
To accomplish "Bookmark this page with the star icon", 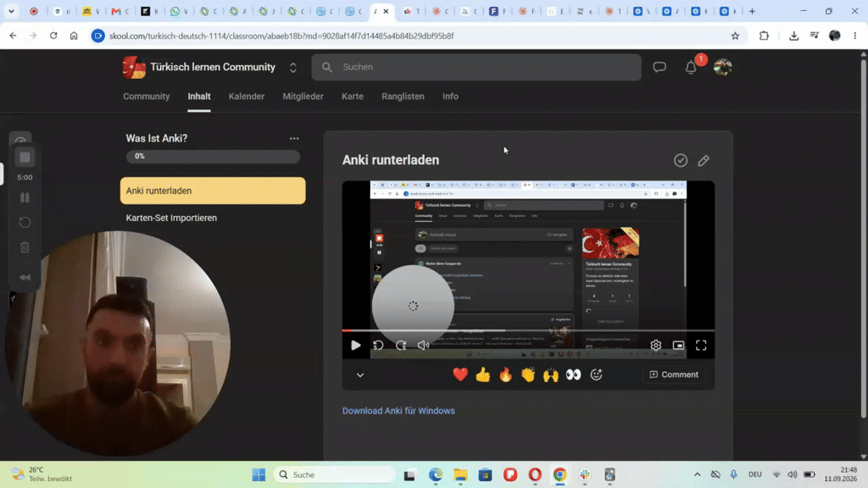I will click(735, 36).
